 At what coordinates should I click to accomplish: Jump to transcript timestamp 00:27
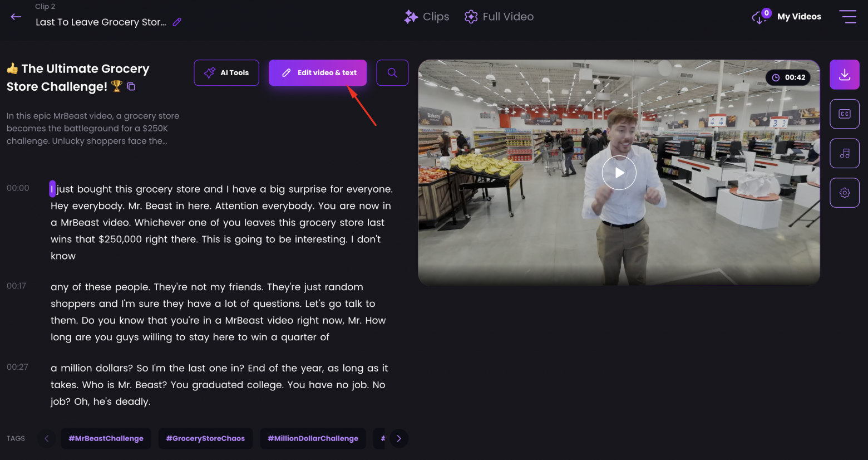point(17,368)
